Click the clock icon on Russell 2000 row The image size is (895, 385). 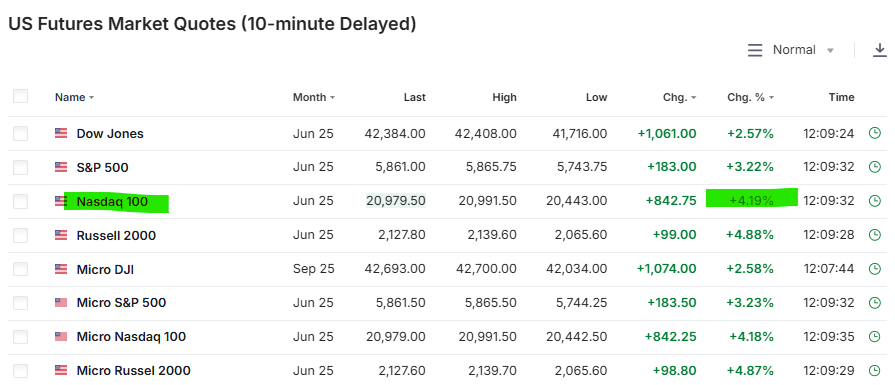pos(874,235)
